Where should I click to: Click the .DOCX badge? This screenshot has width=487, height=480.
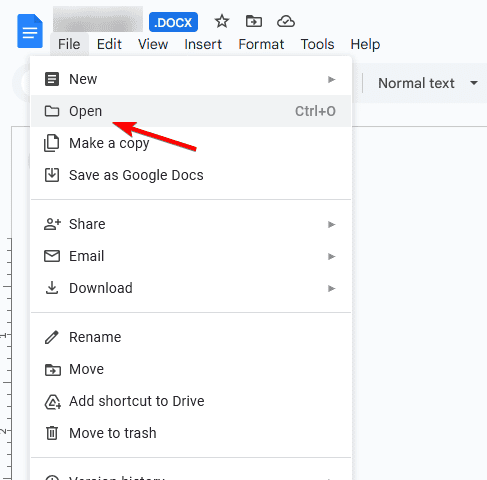click(173, 22)
